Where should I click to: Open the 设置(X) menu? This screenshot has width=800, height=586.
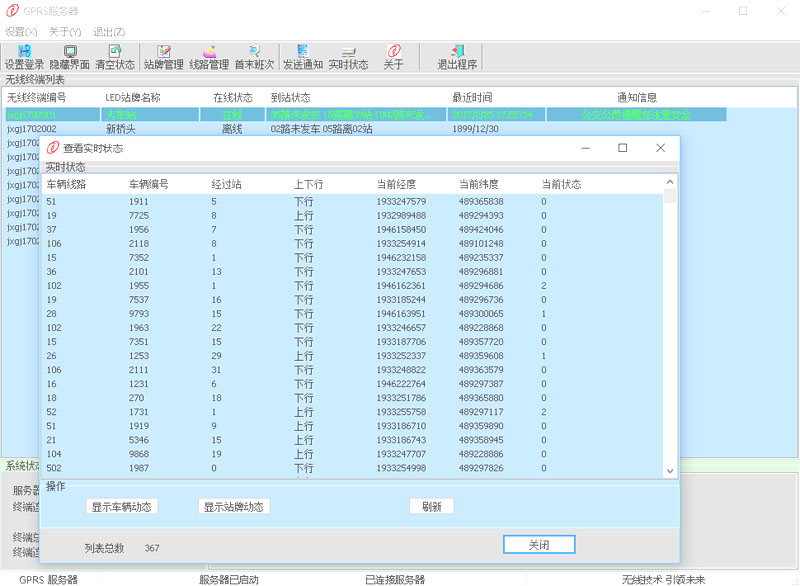pos(21,32)
